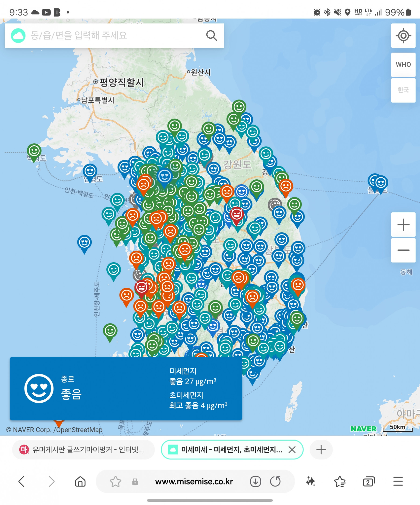Zoom out the map with minus button
Image resolution: width=420 pixels, height=505 pixels.
[x=403, y=250]
